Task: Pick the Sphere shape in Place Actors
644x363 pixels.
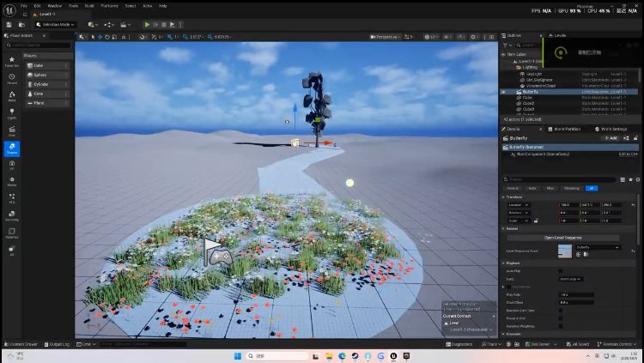Action: [47, 76]
